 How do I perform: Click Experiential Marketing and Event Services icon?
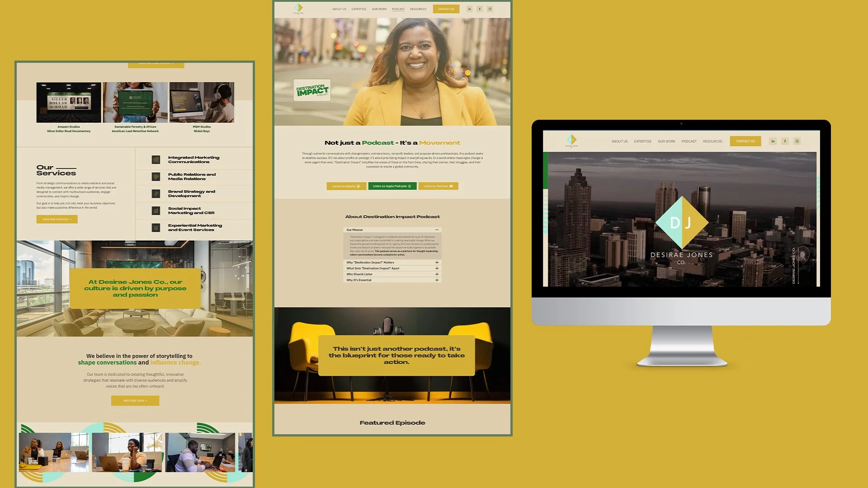156,228
